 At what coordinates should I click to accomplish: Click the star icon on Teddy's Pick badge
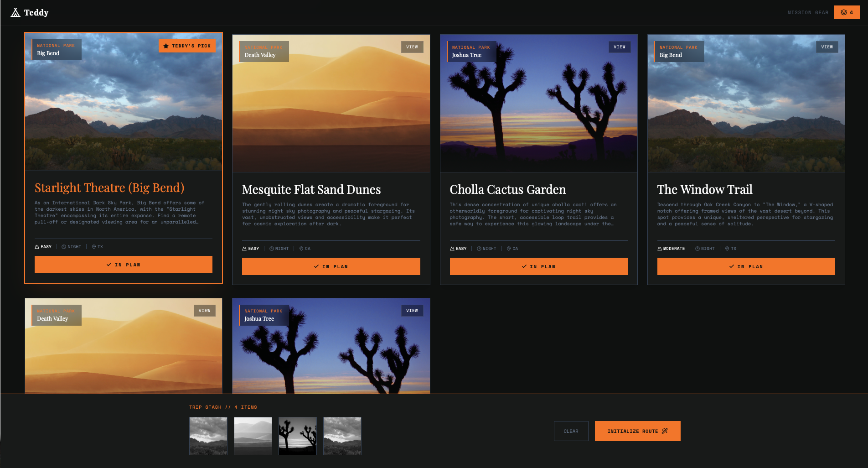(165, 46)
